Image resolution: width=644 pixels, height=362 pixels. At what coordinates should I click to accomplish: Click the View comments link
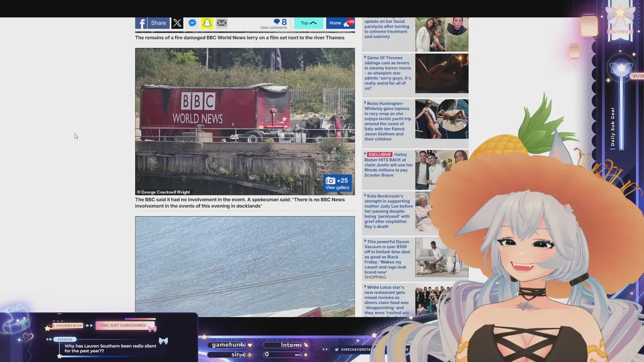point(273,28)
